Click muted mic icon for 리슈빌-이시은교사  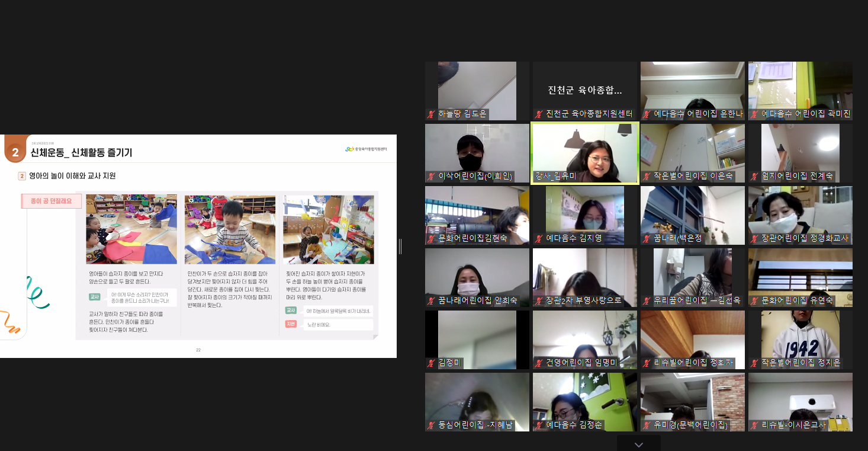(x=754, y=426)
